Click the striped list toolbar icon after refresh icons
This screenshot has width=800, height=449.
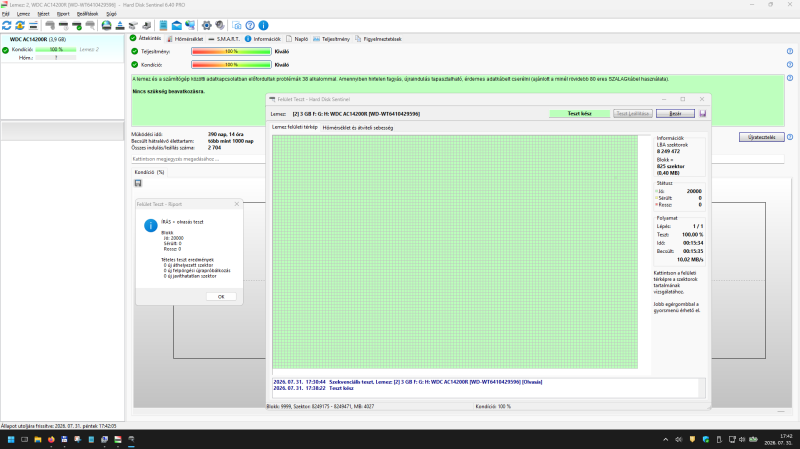coord(33,25)
